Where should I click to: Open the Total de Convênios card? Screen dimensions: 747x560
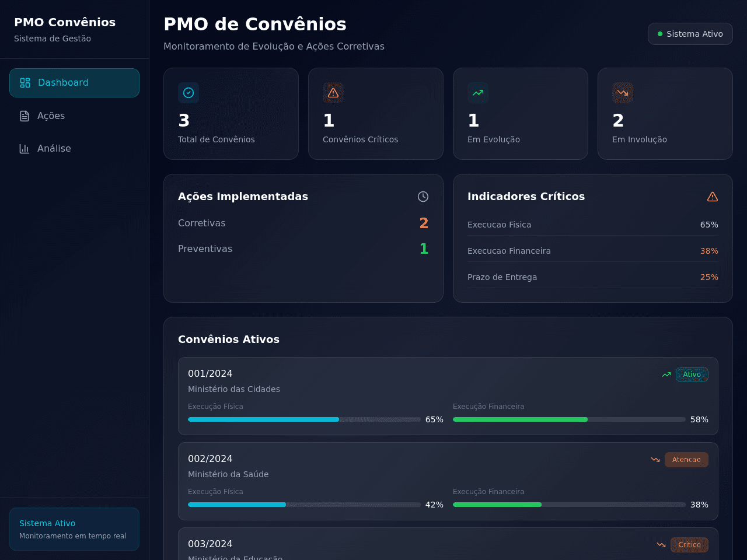click(x=231, y=114)
